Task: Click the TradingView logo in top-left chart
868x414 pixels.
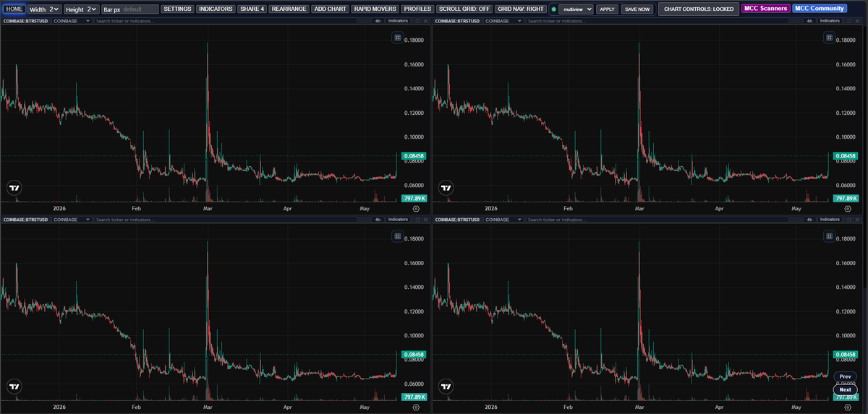Action: pyautogui.click(x=14, y=187)
